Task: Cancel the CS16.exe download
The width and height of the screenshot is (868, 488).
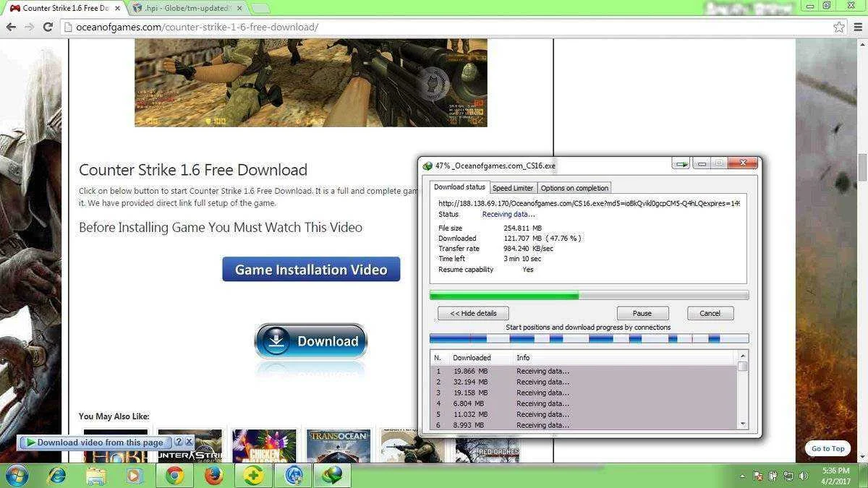Action: [710, 313]
